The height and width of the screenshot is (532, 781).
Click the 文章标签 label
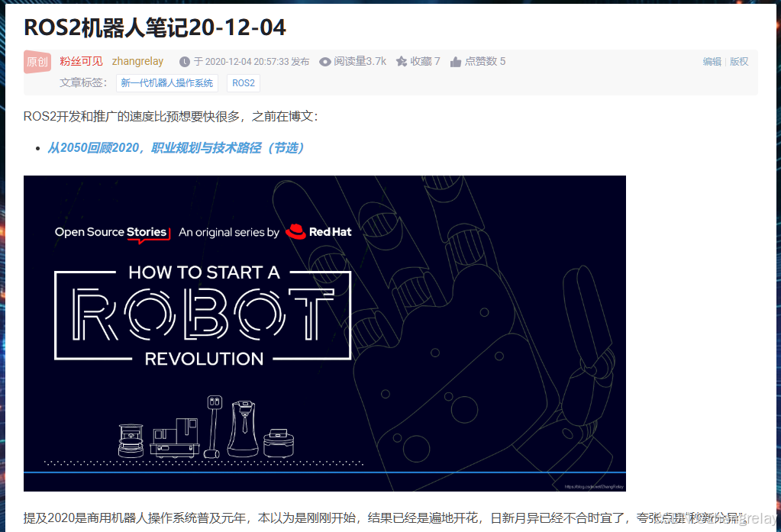click(84, 82)
